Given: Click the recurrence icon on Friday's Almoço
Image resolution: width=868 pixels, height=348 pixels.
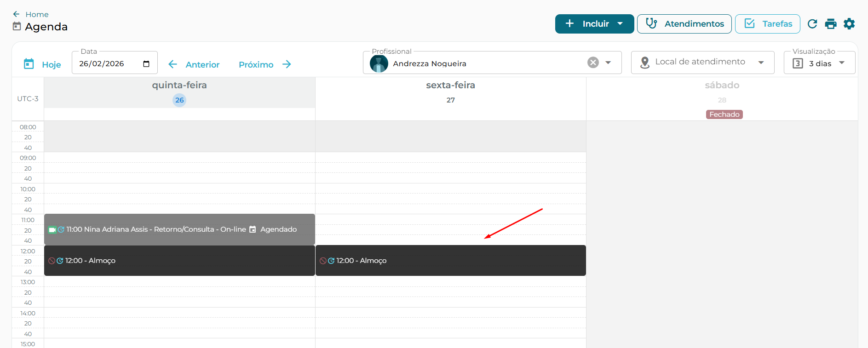Looking at the screenshot, I should (331, 261).
